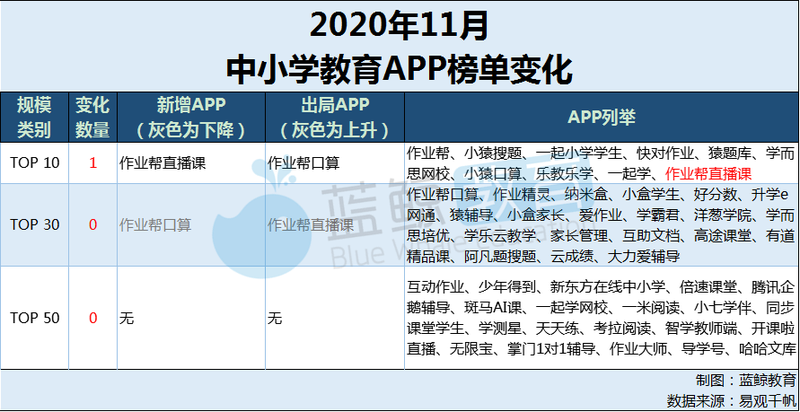The height and width of the screenshot is (412, 800).
Task: Click the title text 2020年11月
Action: click(398, 27)
